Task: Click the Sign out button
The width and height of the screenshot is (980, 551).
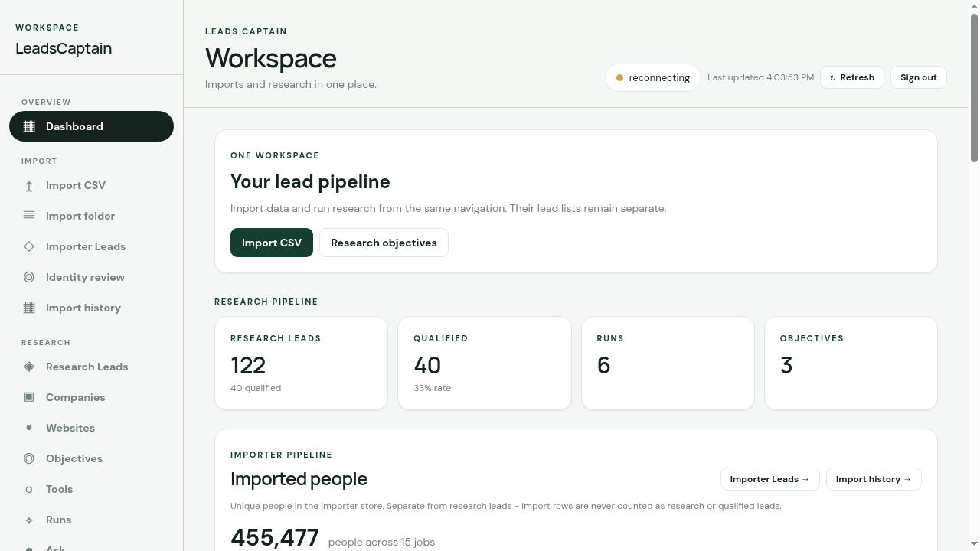Action: tap(919, 77)
